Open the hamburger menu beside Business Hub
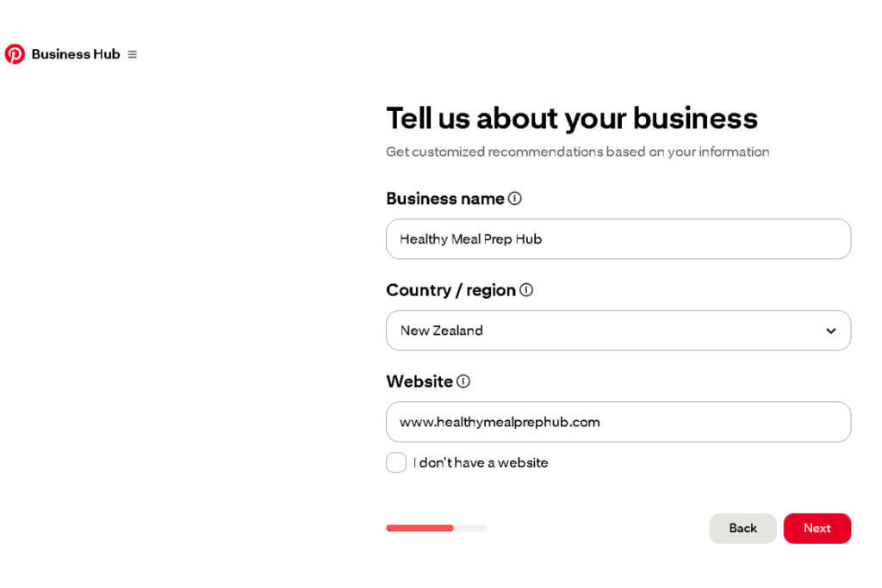This screenshot has height=588, width=882. tap(131, 53)
